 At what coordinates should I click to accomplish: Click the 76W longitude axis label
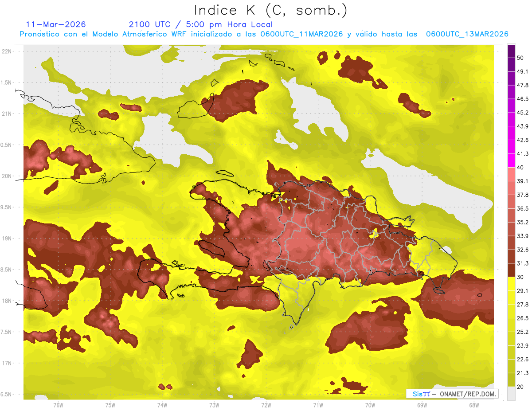(x=58, y=405)
